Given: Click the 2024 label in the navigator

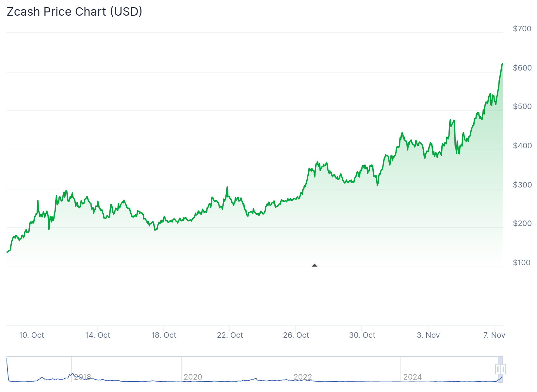Looking at the screenshot, I should pyautogui.click(x=413, y=377).
